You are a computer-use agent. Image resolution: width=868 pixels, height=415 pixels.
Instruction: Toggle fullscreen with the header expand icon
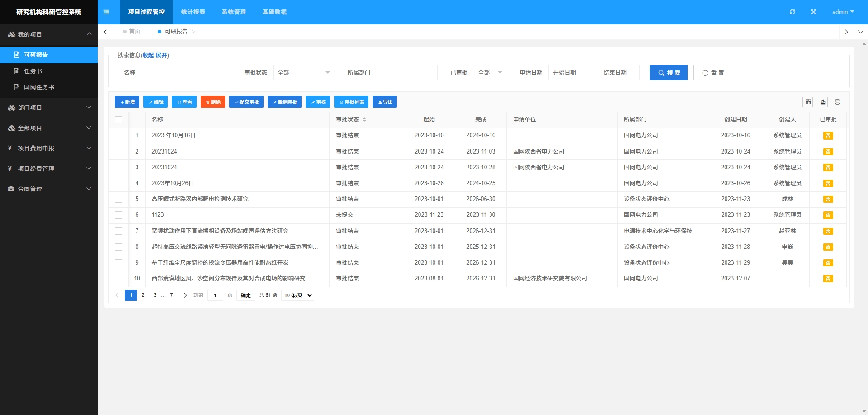pos(813,12)
